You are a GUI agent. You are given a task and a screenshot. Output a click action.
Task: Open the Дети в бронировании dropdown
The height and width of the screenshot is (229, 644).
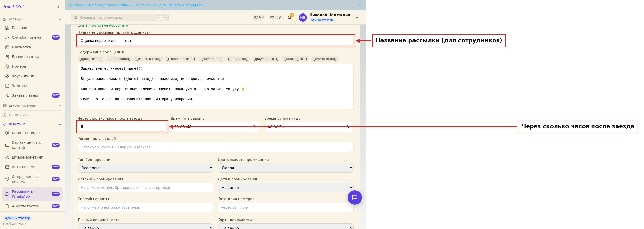pyautogui.click(x=285, y=188)
